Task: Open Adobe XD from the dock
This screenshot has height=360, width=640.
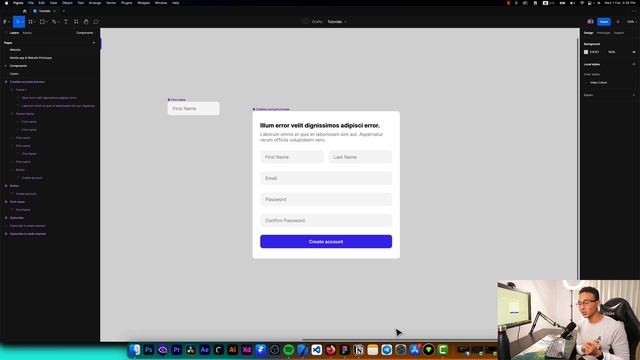Action: [x=247, y=350]
